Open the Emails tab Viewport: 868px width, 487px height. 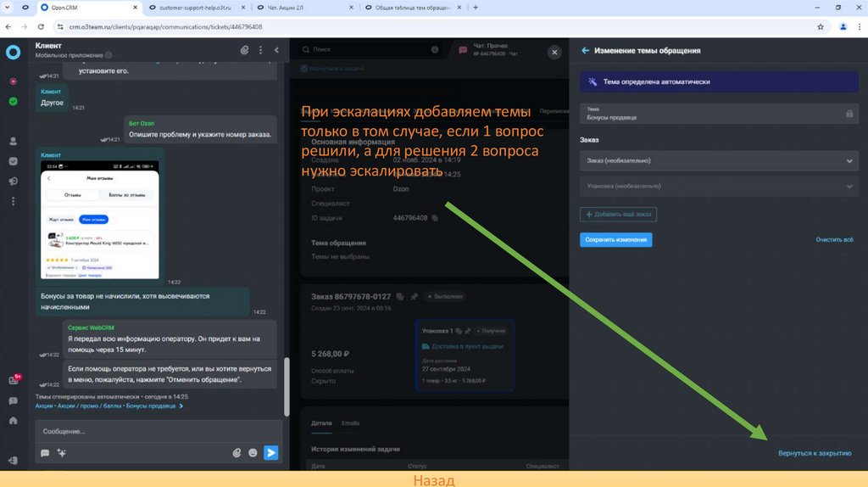[350, 423]
